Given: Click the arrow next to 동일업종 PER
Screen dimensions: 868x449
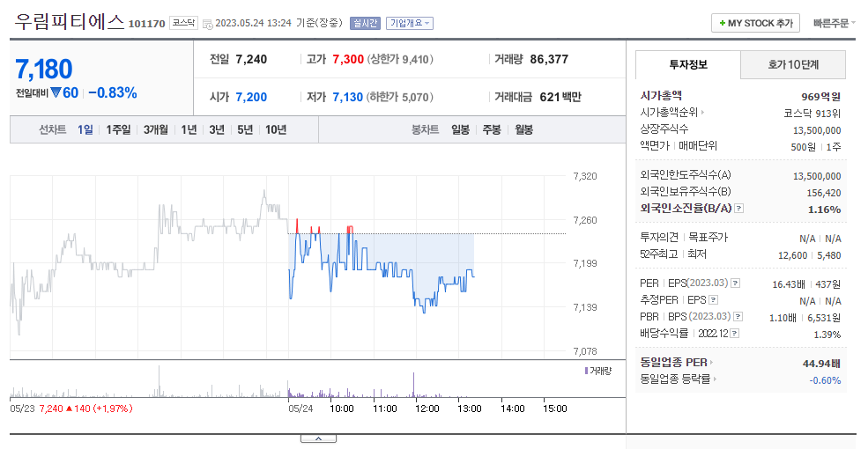Looking at the screenshot, I should (x=712, y=363).
